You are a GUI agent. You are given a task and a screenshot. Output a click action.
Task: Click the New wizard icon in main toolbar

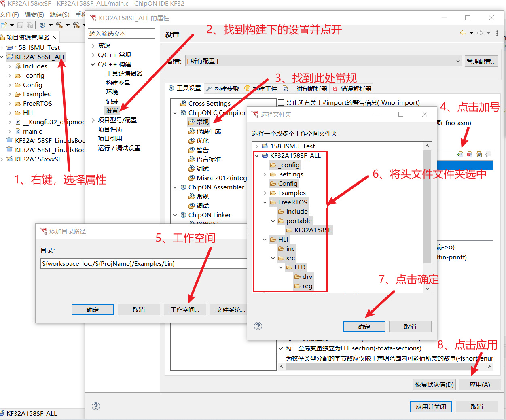coord(4,25)
